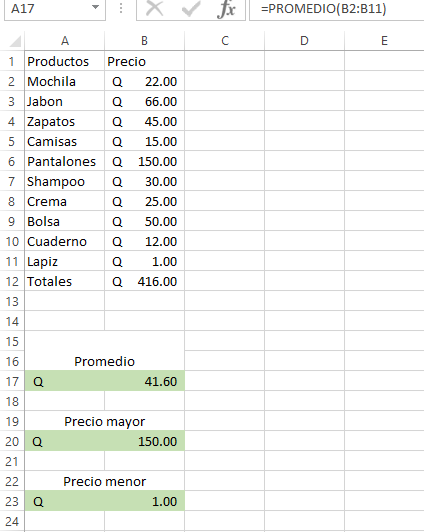This screenshot has width=424, height=532.
Task: Click the formula bar text =PROMEDIO(B2:B11)
Action: click(323, 8)
